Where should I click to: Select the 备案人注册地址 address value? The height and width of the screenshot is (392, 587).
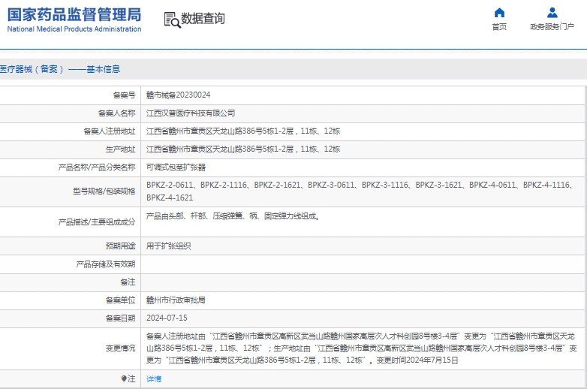[x=243, y=131]
